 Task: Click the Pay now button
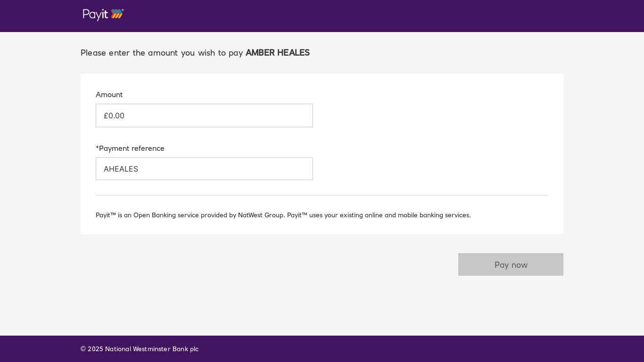tap(511, 264)
